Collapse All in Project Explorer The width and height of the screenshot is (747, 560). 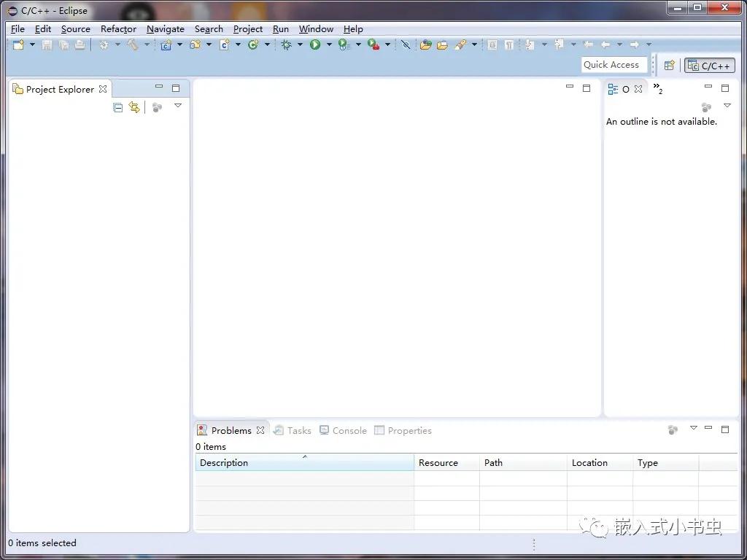(x=117, y=108)
